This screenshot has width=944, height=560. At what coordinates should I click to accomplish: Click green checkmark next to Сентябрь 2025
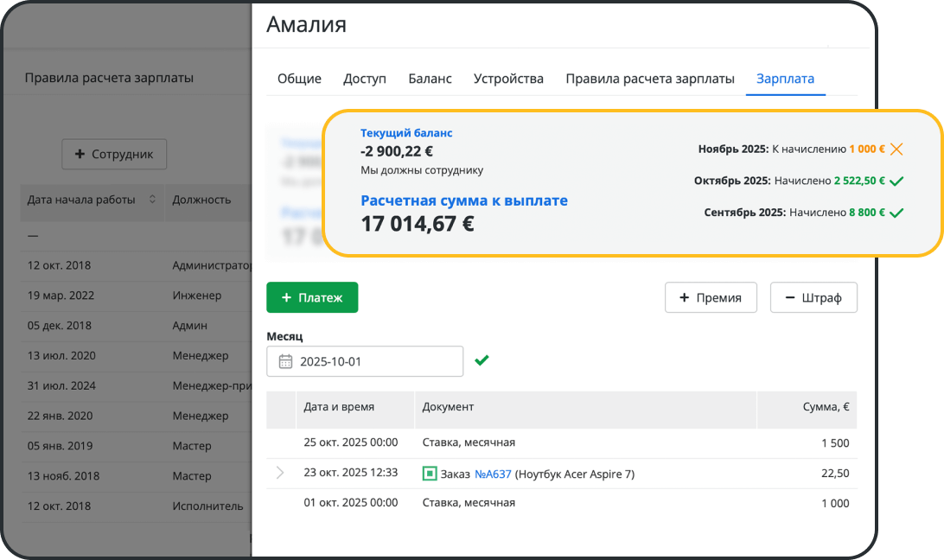tap(896, 213)
